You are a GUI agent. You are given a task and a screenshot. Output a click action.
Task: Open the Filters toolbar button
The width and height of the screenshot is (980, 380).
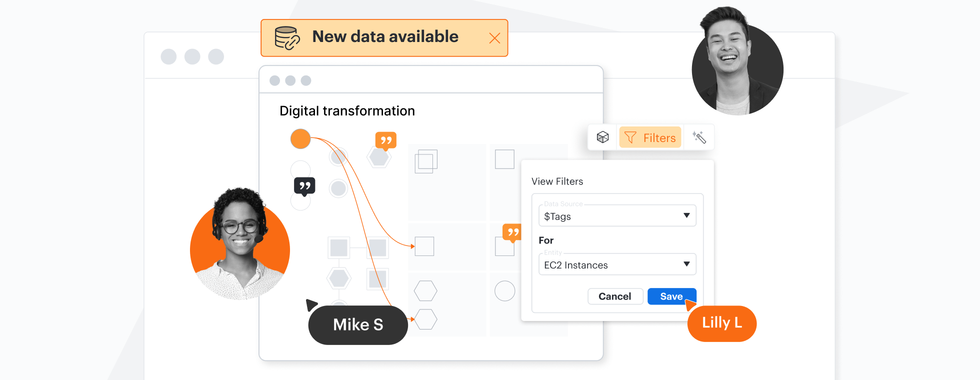(x=650, y=137)
